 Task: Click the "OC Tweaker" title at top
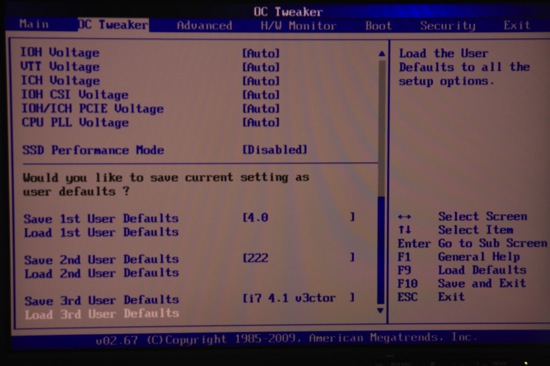288,12
